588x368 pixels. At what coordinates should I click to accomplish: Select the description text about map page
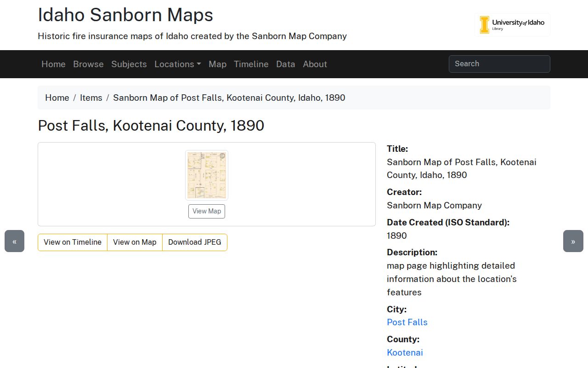(452, 279)
